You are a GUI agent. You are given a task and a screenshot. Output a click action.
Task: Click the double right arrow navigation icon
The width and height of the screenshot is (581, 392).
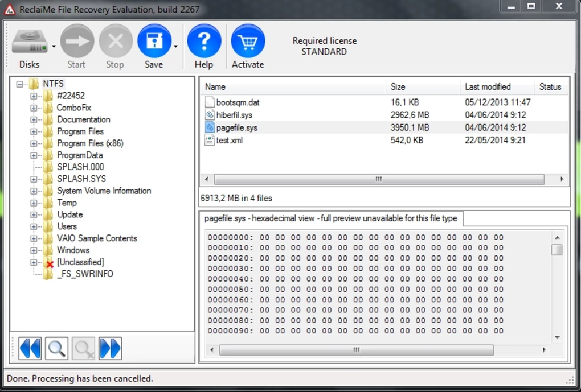(110, 348)
